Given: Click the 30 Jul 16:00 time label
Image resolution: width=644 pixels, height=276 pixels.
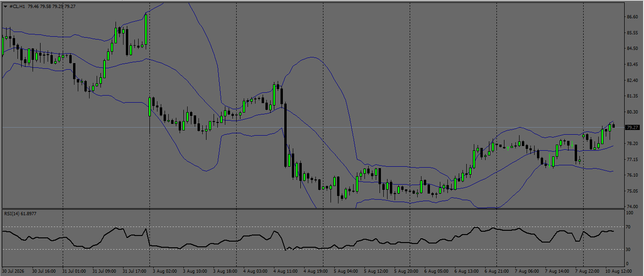Looking at the screenshot, I should [x=43, y=271].
